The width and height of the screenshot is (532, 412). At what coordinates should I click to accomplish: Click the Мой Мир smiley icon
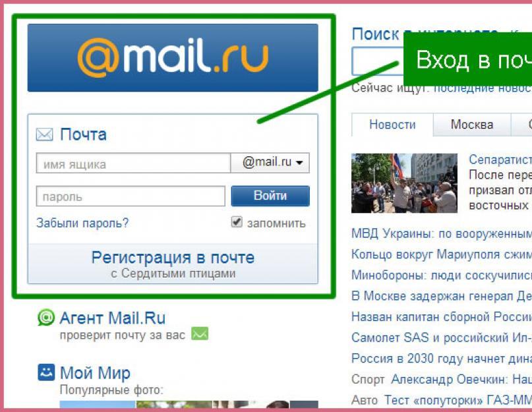46,372
